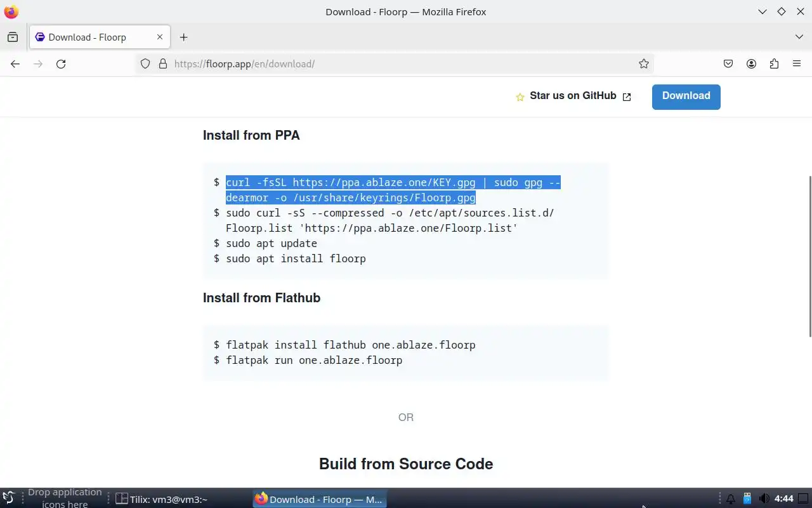Click the OR separator text
The image size is (812, 508).
(406, 417)
